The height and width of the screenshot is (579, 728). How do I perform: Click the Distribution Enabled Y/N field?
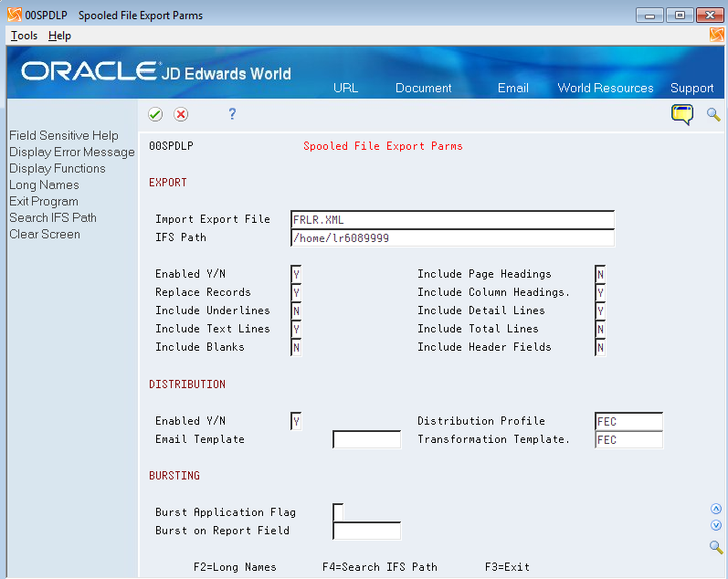pos(296,421)
